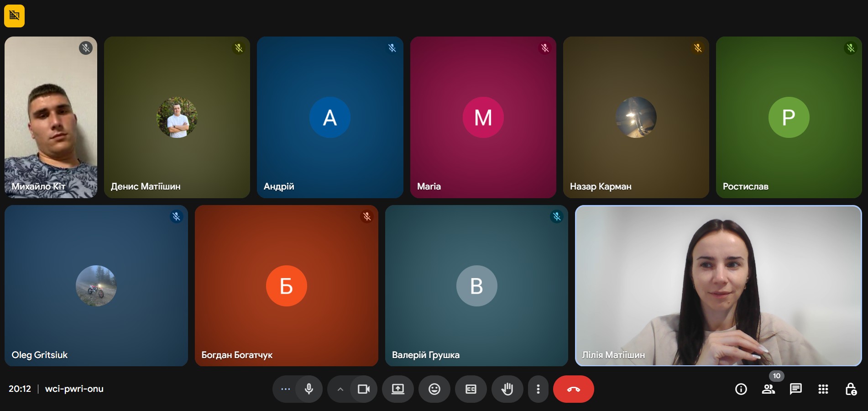Leave call with the red button
This screenshot has height=411, width=868.
click(x=574, y=389)
